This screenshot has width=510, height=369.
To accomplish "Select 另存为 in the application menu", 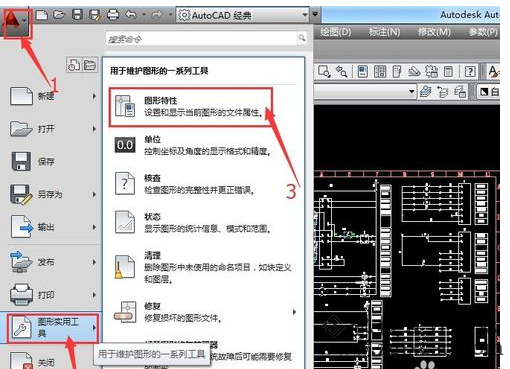I will (x=53, y=194).
